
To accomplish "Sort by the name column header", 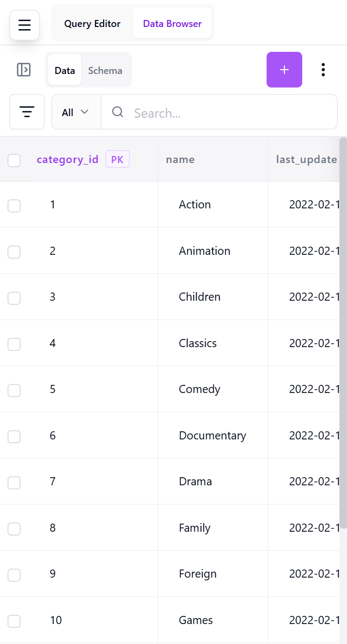I will (x=180, y=159).
